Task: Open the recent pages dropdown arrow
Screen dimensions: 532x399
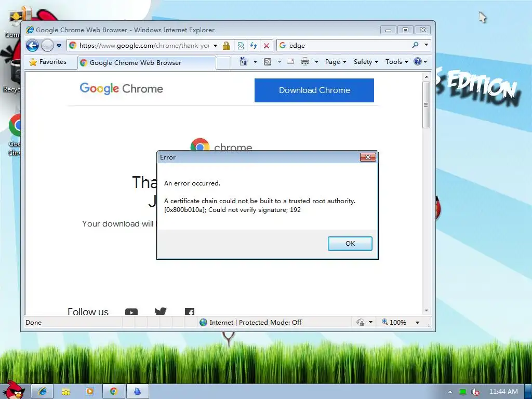Action: coord(59,46)
